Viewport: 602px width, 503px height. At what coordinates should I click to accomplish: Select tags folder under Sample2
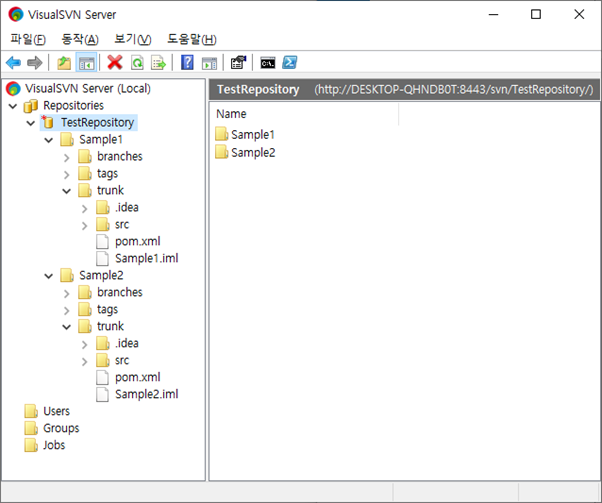pyautogui.click(x=108, y=309)
